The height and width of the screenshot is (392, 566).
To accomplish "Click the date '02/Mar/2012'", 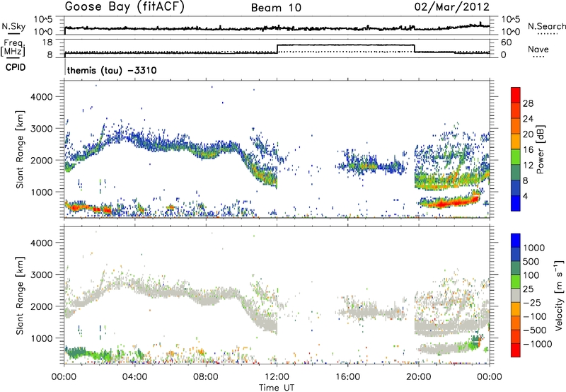I will coord(452,7).
